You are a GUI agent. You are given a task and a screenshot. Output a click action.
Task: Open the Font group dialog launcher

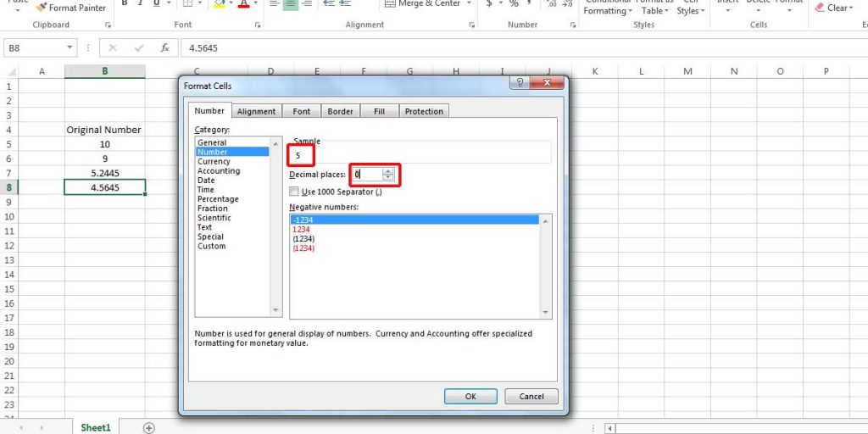coord(258,25)
